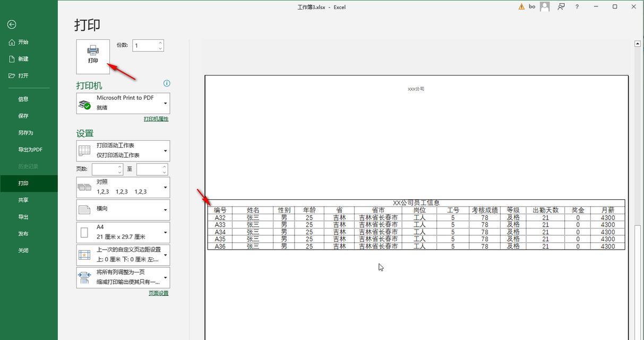Expand the 横向 orientation dropdown
Screen dimensions: 644x340
click(x=123, y=210)
